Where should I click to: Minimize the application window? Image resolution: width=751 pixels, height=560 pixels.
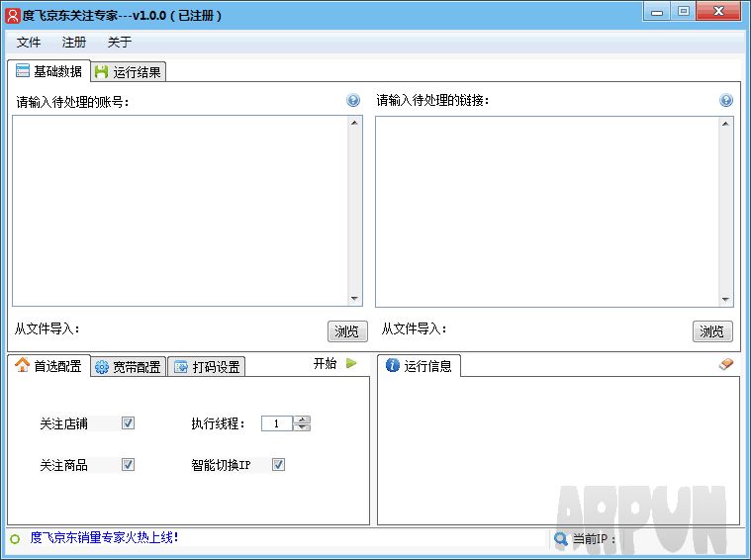pyautogui.click(x=657, y=12)
